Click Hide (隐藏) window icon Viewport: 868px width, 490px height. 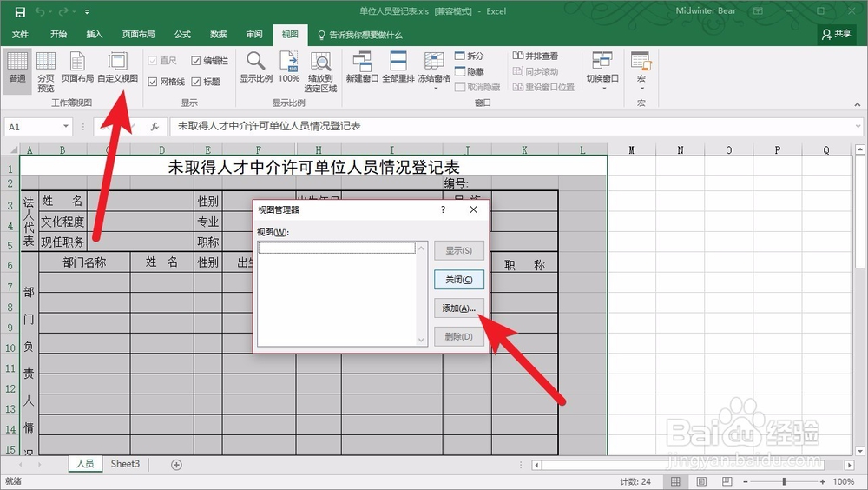click(470, 71)
